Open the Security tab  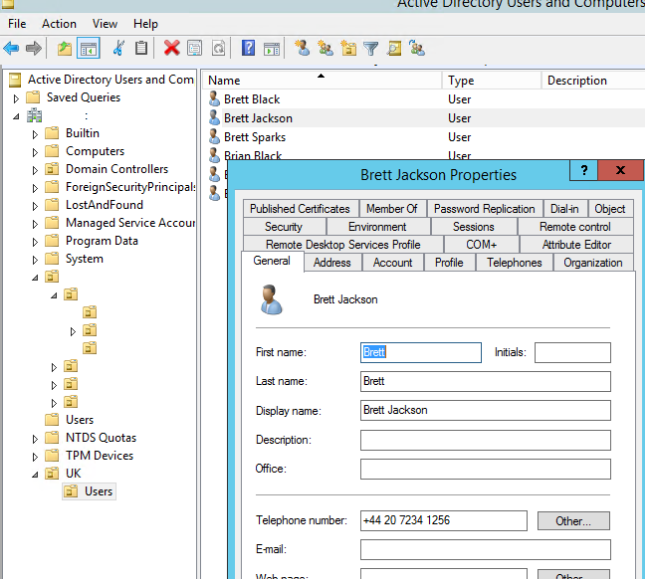(x=283, y=227)
